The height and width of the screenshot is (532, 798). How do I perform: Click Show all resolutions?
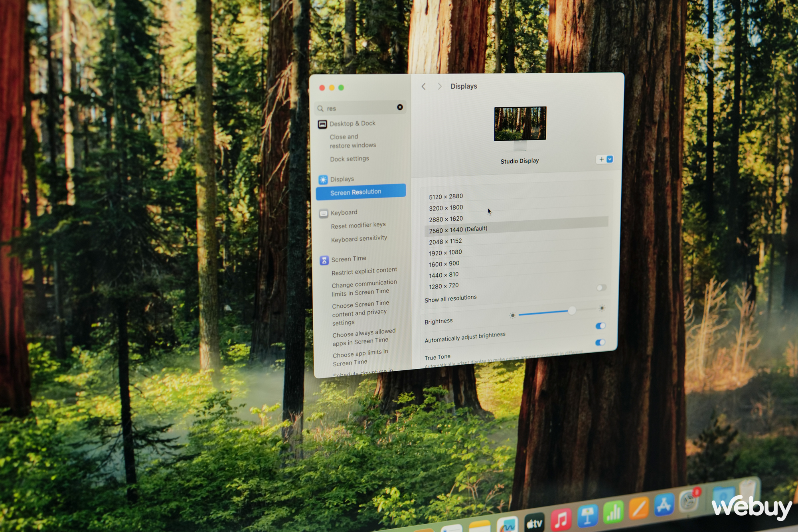pyautogui.click(x=450, y=297)
